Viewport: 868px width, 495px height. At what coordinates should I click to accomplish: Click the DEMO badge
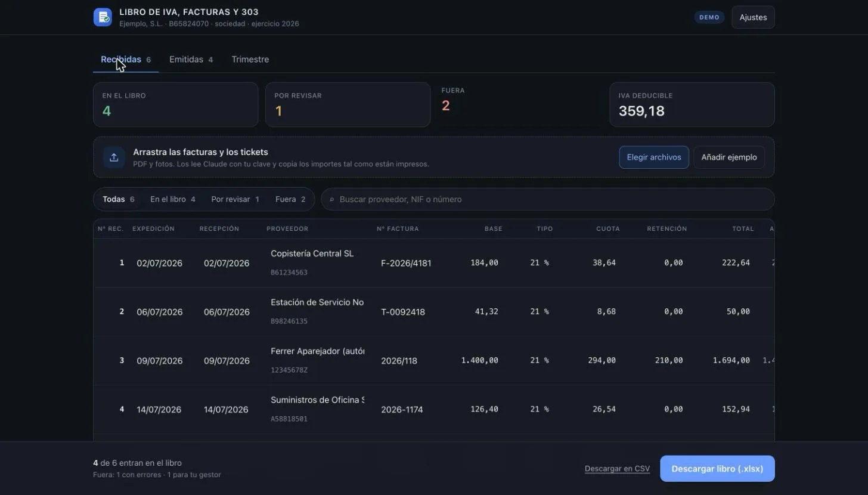(709, 17)
